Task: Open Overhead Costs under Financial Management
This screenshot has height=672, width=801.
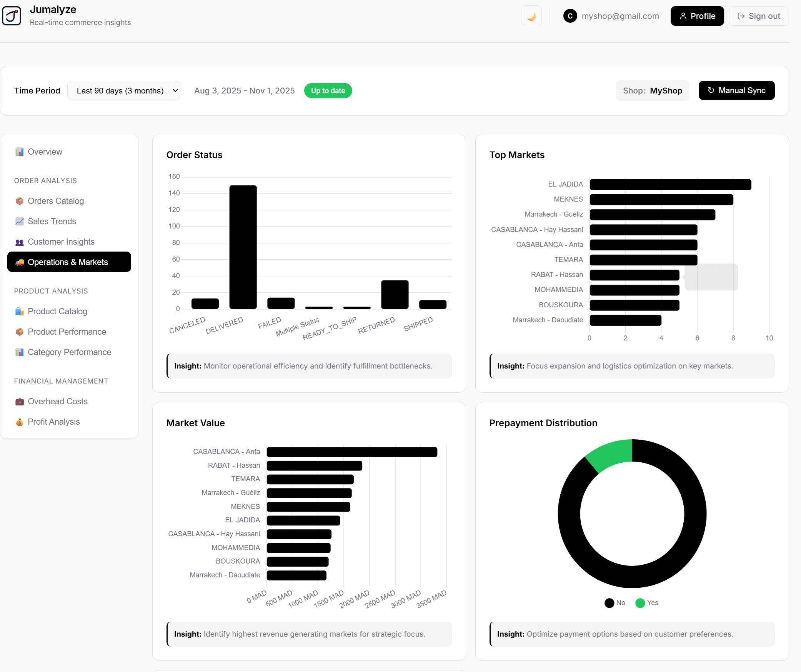Action: tap(57, 401)
